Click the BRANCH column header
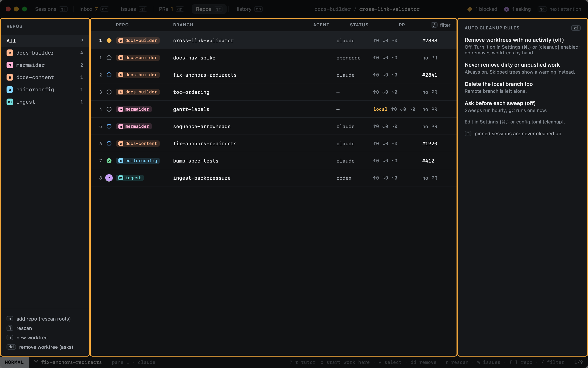Viewport: 588px width, 368px height. click(x=183, y=25)
